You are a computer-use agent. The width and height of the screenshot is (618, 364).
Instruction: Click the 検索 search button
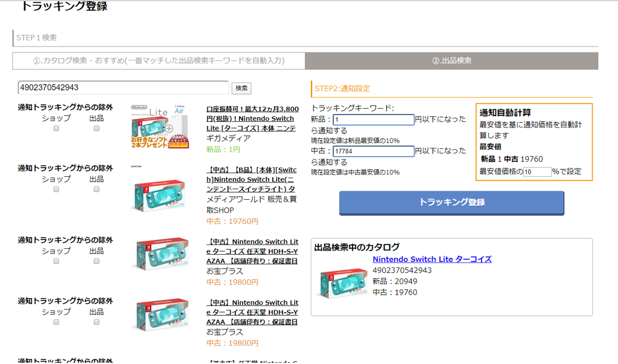(241, 88)
